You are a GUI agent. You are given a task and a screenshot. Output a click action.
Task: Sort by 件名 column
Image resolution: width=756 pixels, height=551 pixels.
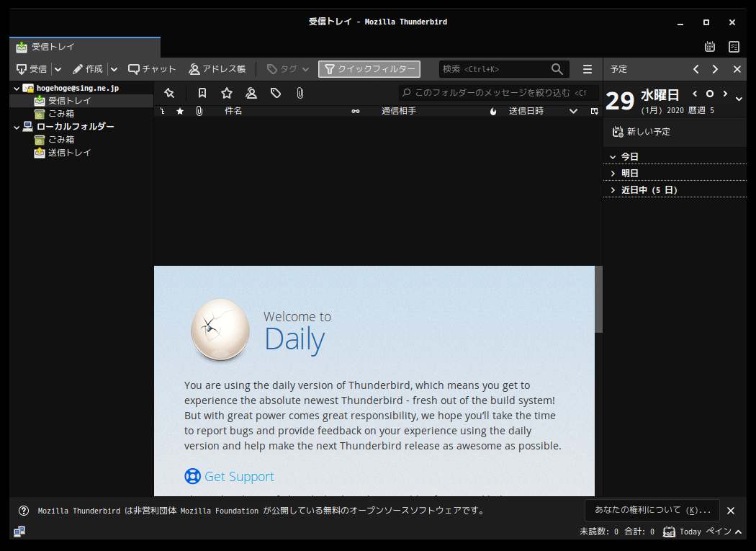point(233,111)
